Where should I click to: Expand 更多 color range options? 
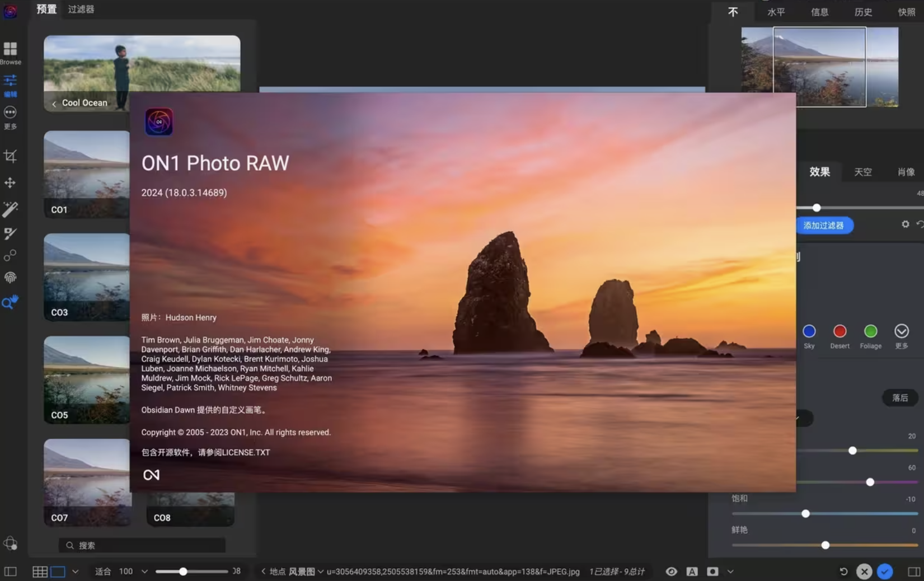tap(901, 331)
